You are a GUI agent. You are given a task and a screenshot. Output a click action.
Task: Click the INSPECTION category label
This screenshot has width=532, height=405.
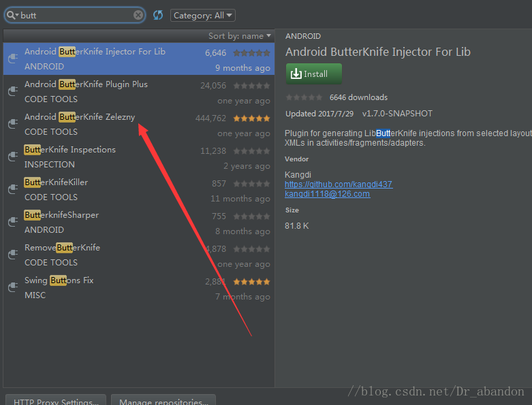(50, 164)
